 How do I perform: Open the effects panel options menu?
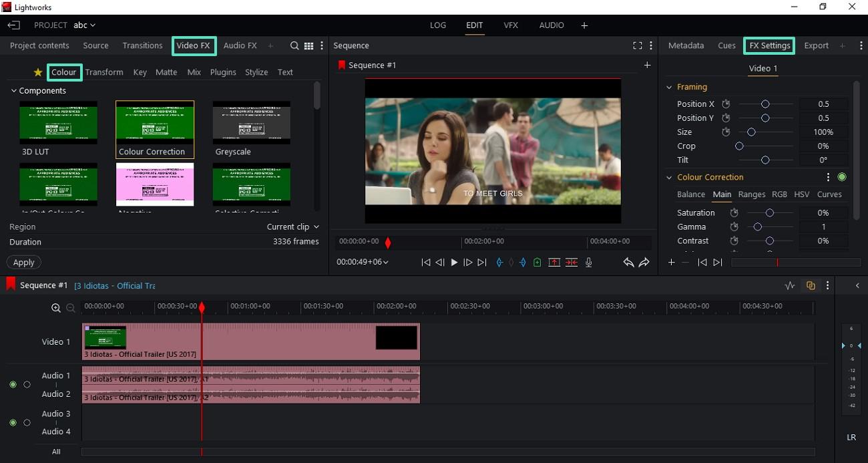point(322,45)
